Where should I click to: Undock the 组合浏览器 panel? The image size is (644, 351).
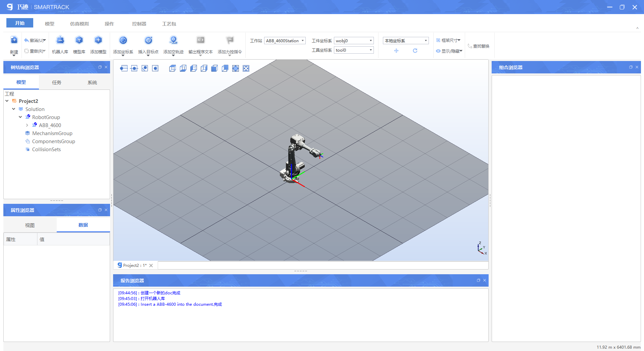(631, 67)
